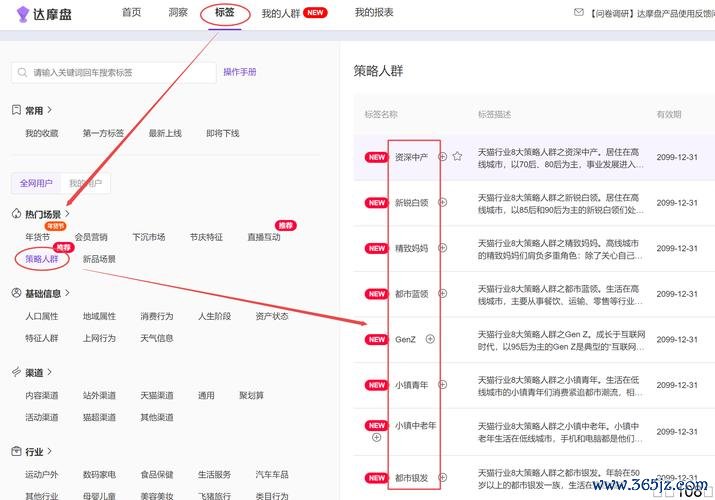Select 上网行为 category

(99, 338)
